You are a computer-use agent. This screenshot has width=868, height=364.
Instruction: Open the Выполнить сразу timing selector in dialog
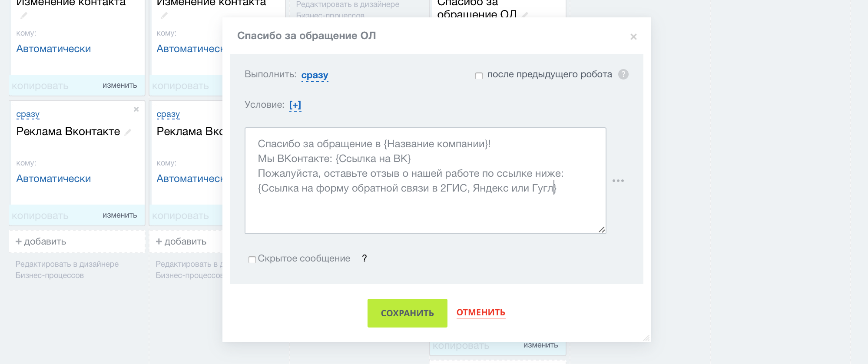tap(315, 75)
